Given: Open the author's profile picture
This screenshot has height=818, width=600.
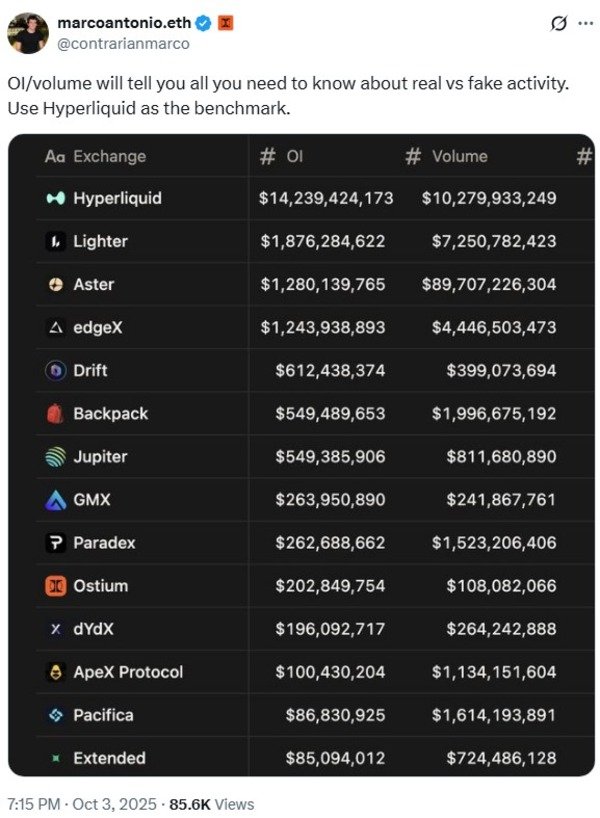Looking at the screenshot, I should pyautogui.click(x=28, y=32).
